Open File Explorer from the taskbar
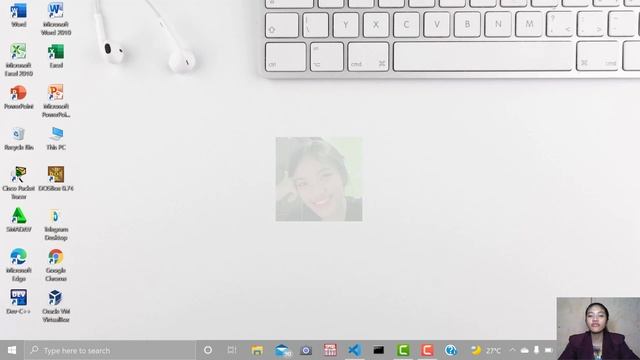 click(x=257, y=350)
